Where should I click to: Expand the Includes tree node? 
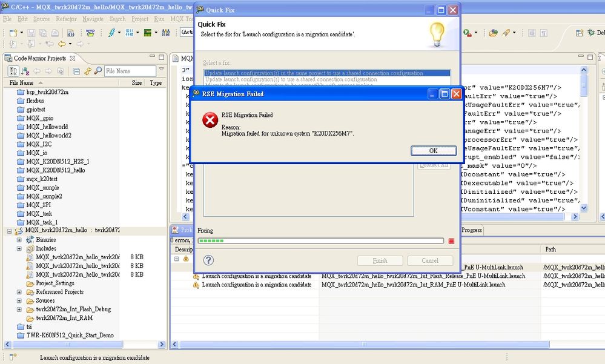coord(19,248)
